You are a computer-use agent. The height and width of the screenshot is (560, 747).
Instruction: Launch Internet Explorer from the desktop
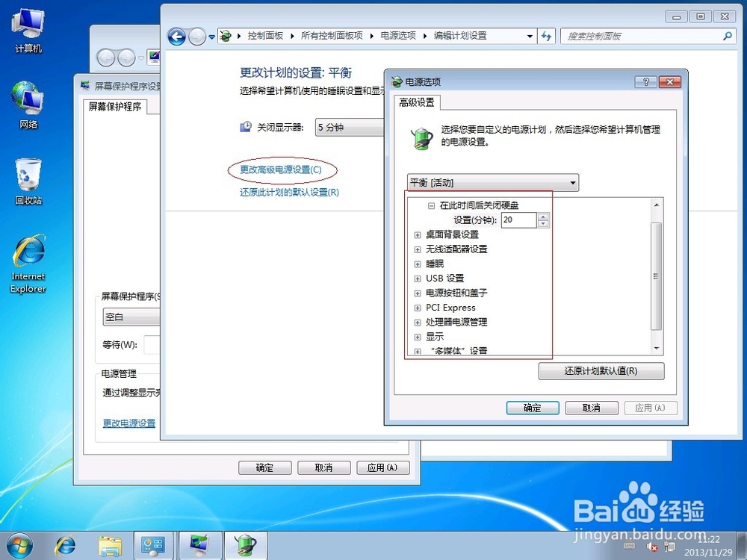click(x=28, y=264)
